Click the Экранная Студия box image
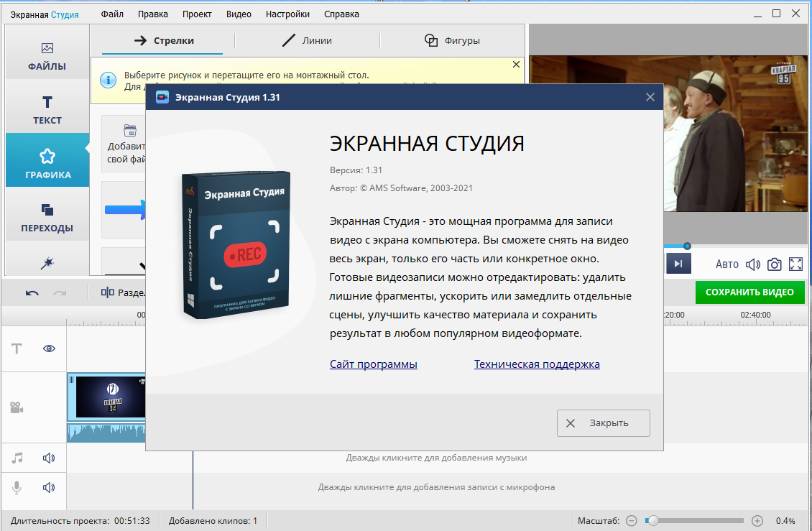 pyautogui.click(x=236, y=244)
